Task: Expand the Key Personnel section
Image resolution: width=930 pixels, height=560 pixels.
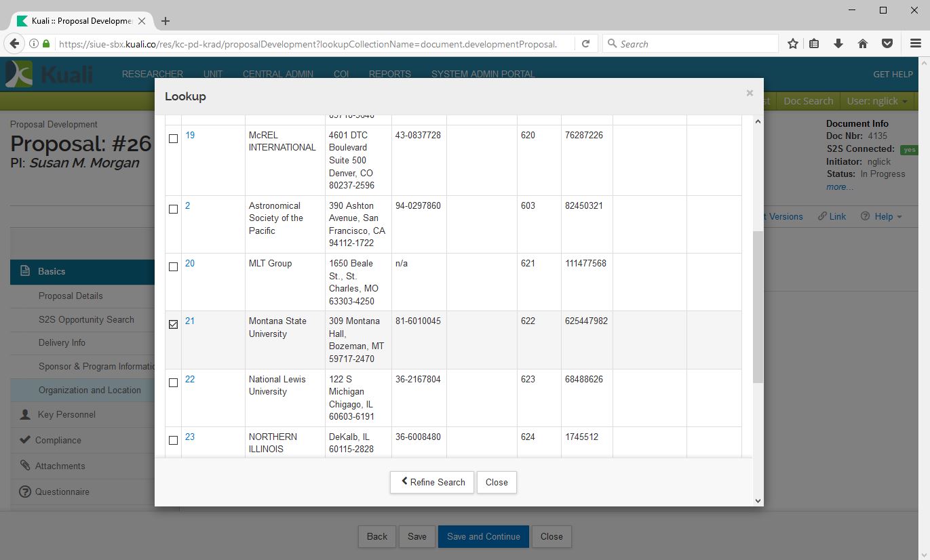Action: coord(66,414)
